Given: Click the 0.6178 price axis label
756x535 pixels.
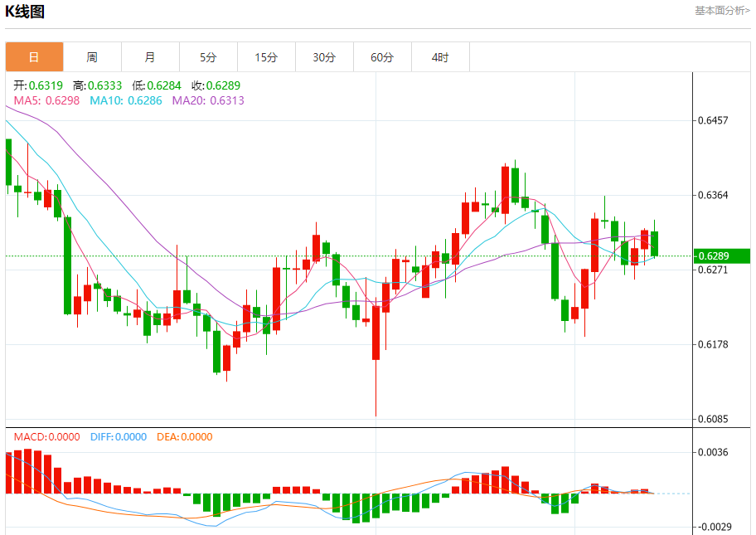Looking at the screenshot, I should (x=713, y=344).
